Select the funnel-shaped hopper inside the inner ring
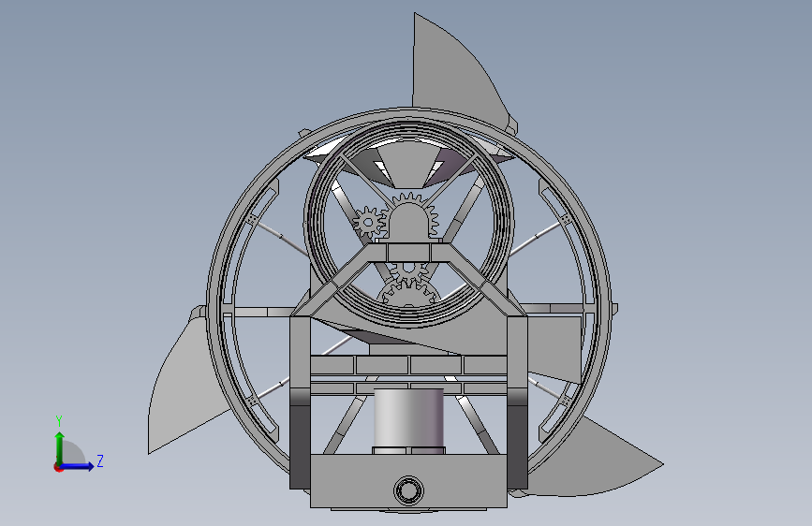Image resolution: width=812 pixels, height=526 pixels. (409, 165)
